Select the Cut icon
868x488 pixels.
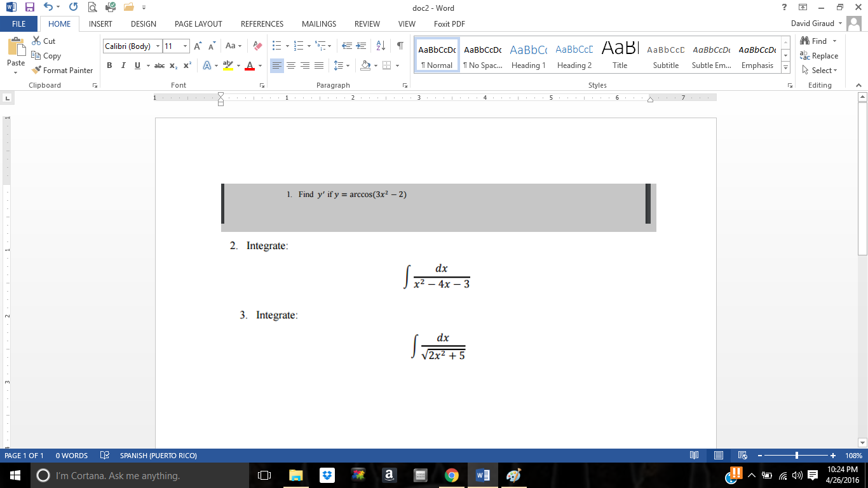(36, 41)
